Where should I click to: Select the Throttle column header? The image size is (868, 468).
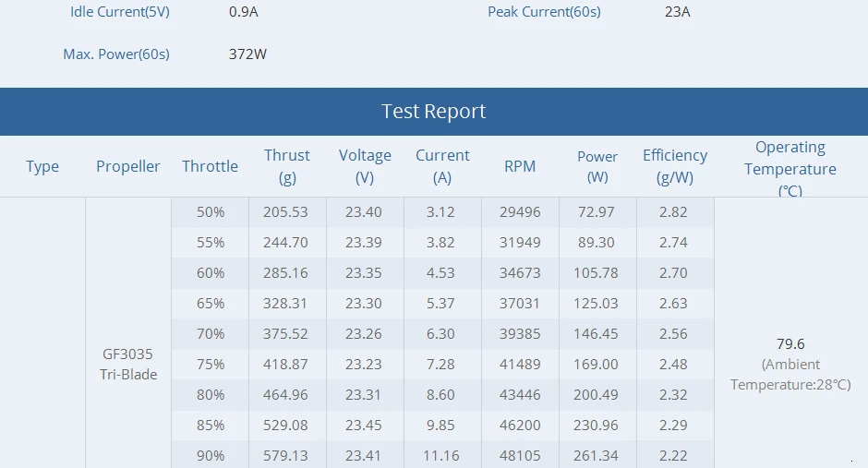click(210, 166)
